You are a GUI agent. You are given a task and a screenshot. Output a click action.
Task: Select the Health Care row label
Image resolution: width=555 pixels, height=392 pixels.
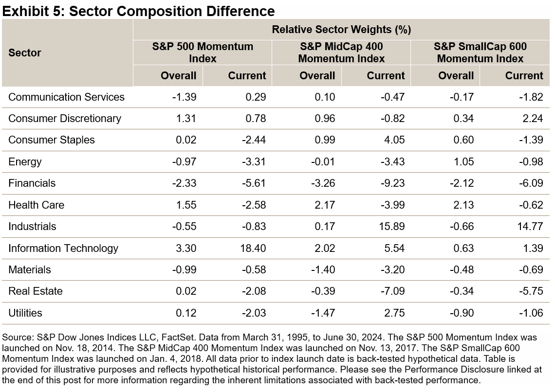pyautogui.click(x=37, y=205)
